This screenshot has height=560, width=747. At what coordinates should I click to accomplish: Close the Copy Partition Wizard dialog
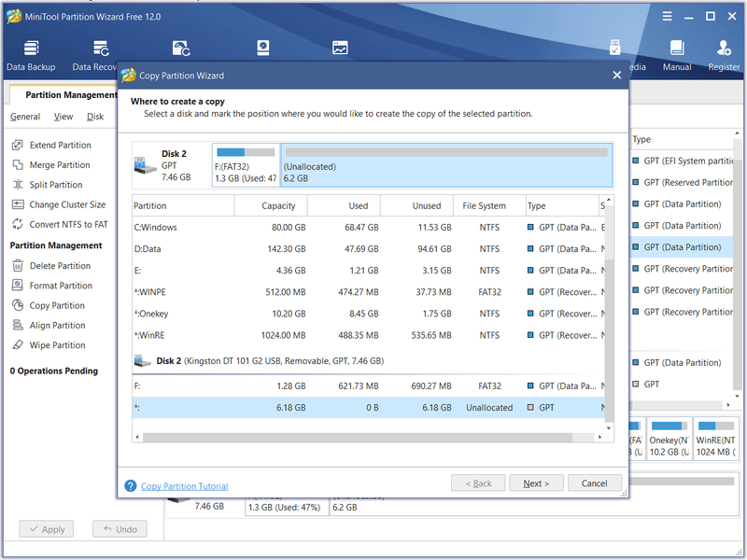point(617,76)
